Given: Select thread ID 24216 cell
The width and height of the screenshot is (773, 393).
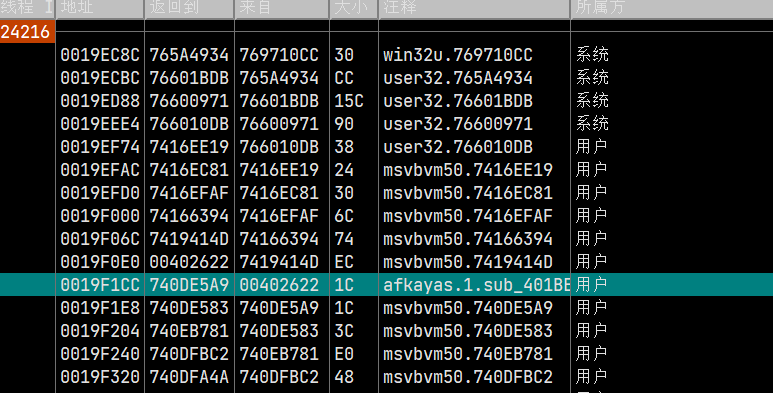Looking at the screenshot, I should pyautogui.click(x=27, y=32).
